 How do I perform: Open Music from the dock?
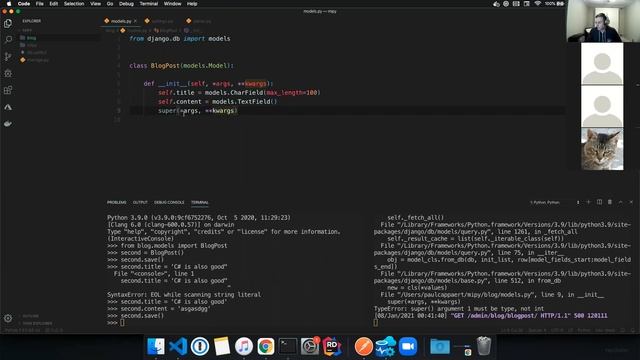244,347
